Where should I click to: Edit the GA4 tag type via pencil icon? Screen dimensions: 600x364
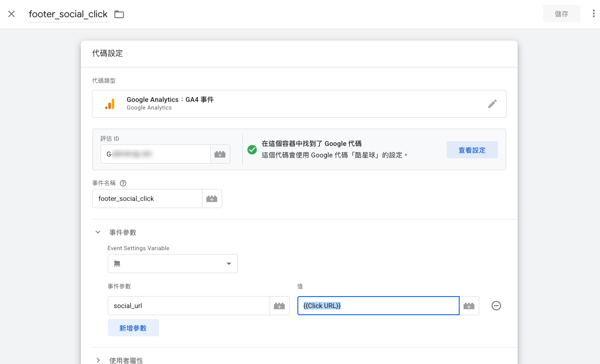tap(492, 104)
